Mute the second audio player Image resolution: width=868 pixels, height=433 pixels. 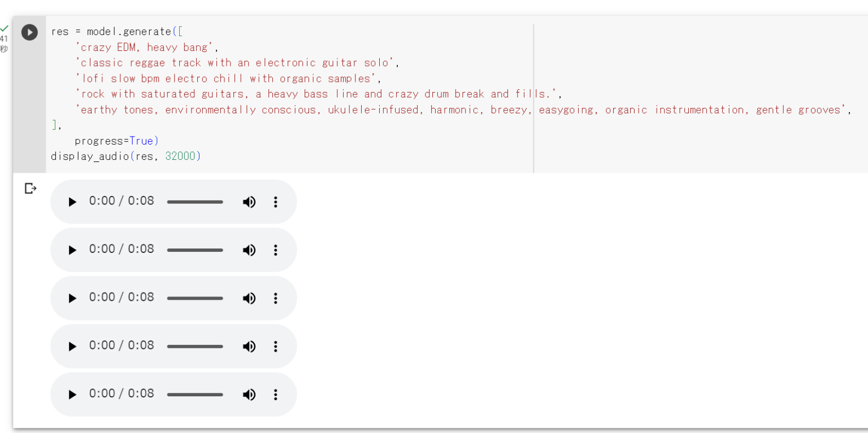click(x=249, y=250)
